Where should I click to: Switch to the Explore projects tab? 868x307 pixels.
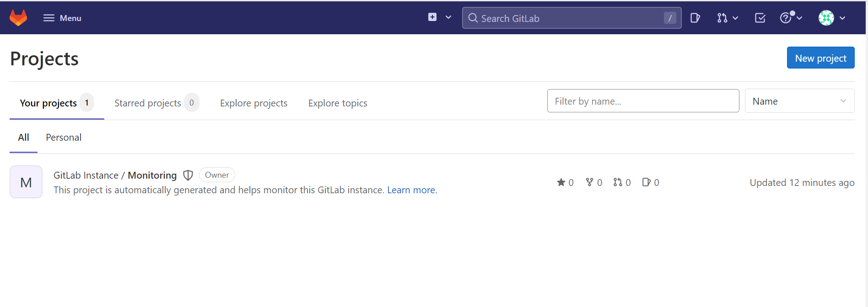[x=253, y=103]
